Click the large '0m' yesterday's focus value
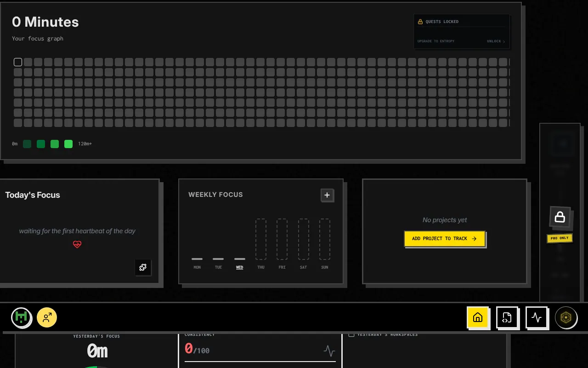588x368 pixels. click(x=97, y=351)
